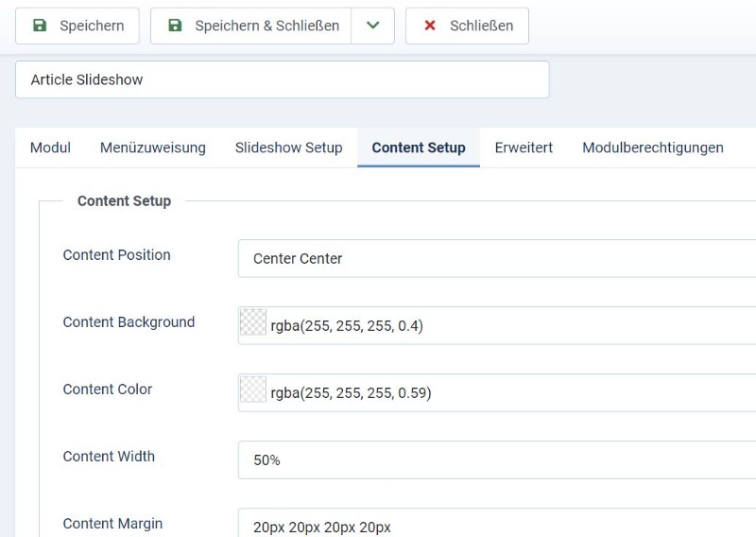
Task: Switch to the Menüzuweisung tab
Action: [x=153, y=147]
